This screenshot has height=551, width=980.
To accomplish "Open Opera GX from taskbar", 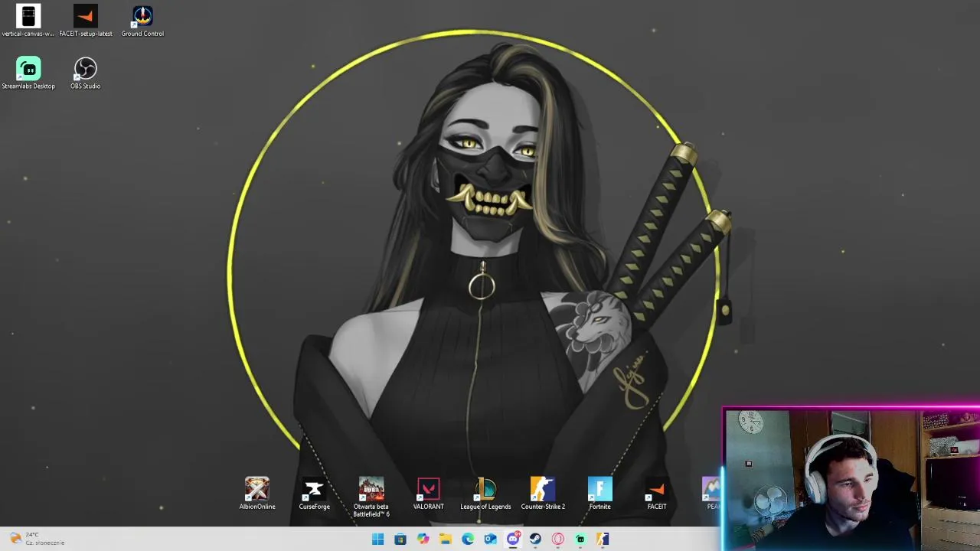I will click(x=558, y=540).
